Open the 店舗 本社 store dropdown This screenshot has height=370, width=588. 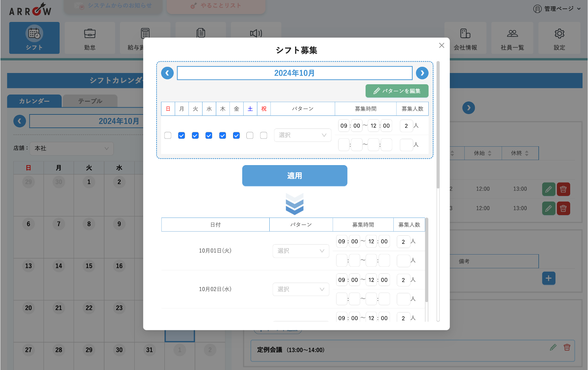(x=72, y=148)
